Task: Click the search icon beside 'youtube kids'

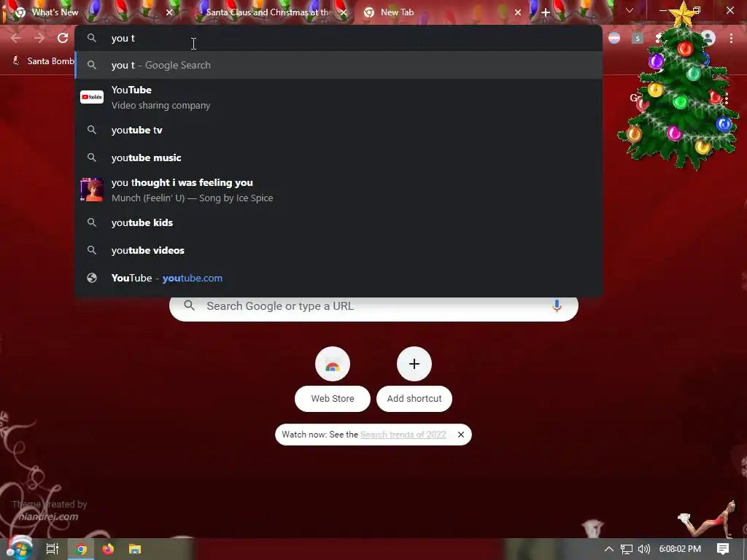Action: [92, 222]
